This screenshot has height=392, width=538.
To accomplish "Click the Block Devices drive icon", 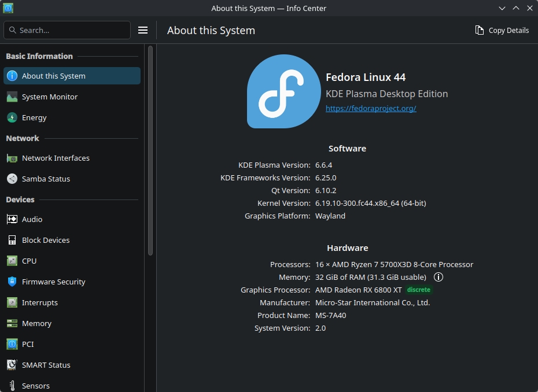I will pos(12,240).
